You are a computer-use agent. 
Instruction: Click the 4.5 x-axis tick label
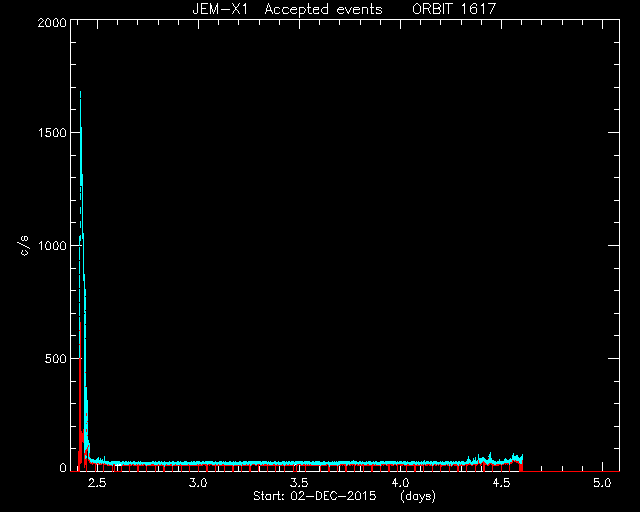501,483
